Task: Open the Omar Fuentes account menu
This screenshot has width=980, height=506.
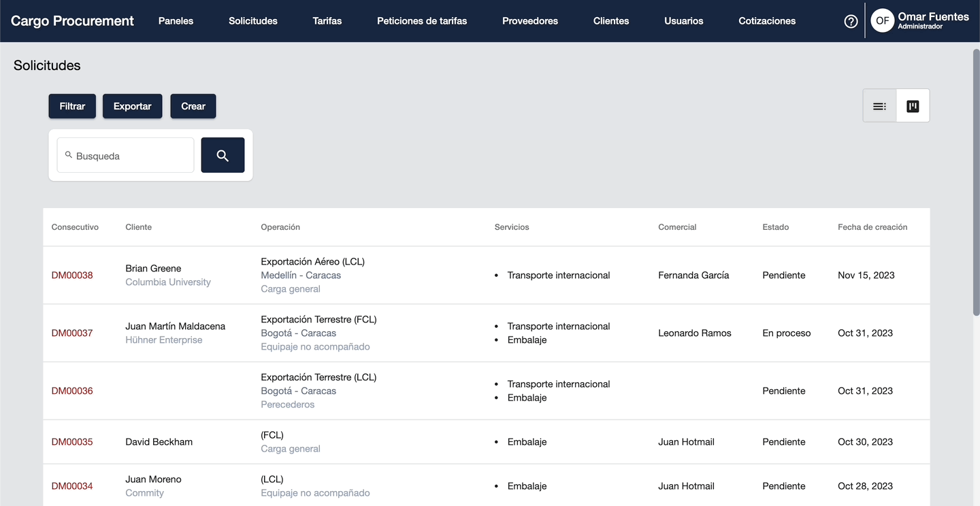Action: 933,20
